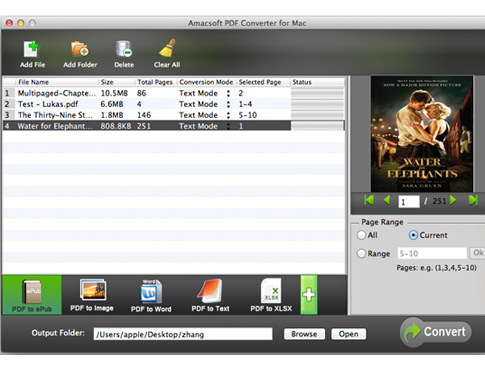Select The Thirty-Nine St... file row
Viewport: 485px width, 370px height.
[x=173, y=115]
